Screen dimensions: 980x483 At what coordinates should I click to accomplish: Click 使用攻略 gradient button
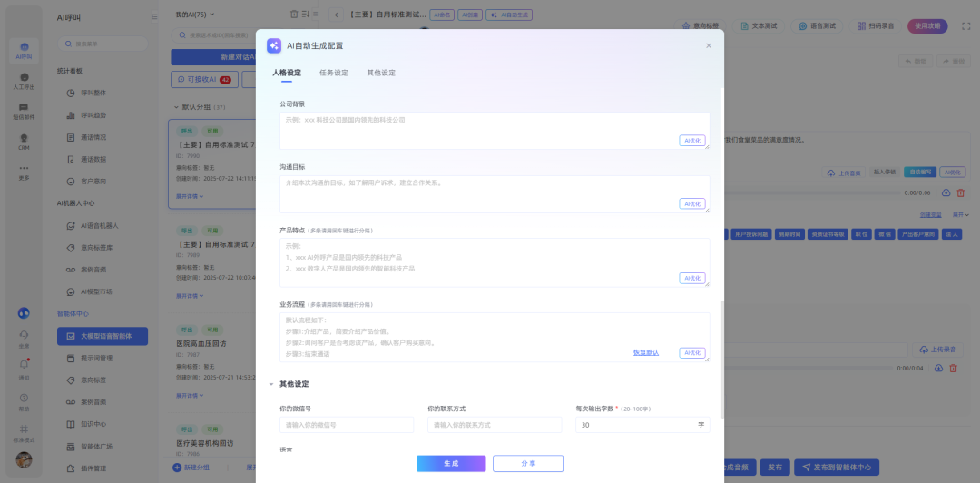click(x=927, y=26)
